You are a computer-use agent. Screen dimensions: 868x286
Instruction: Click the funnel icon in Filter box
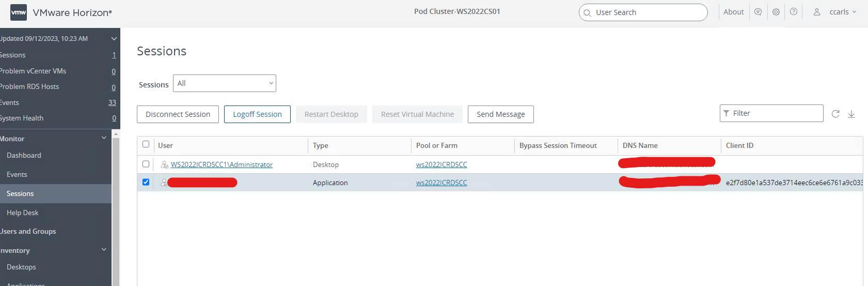(727, 113)
